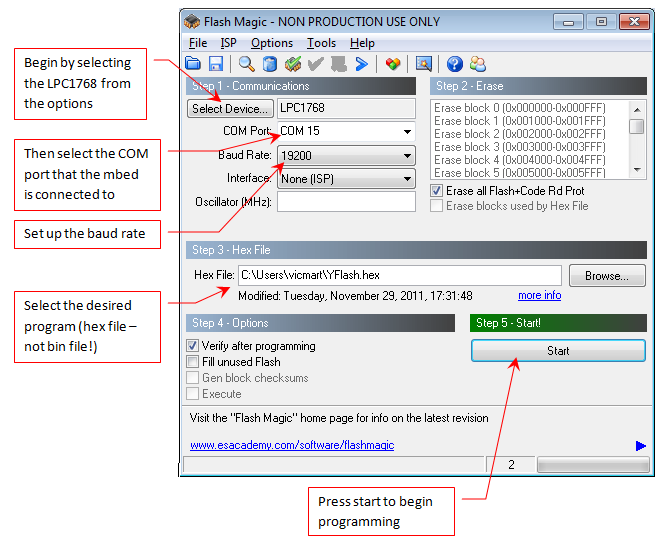Uncheck Erase all Flash+Code Rd Prot

click(x=437, y=190)
